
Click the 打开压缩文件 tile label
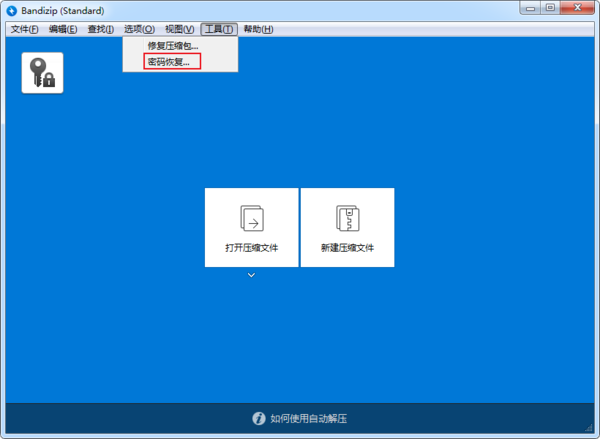click(x=251, y=248)
